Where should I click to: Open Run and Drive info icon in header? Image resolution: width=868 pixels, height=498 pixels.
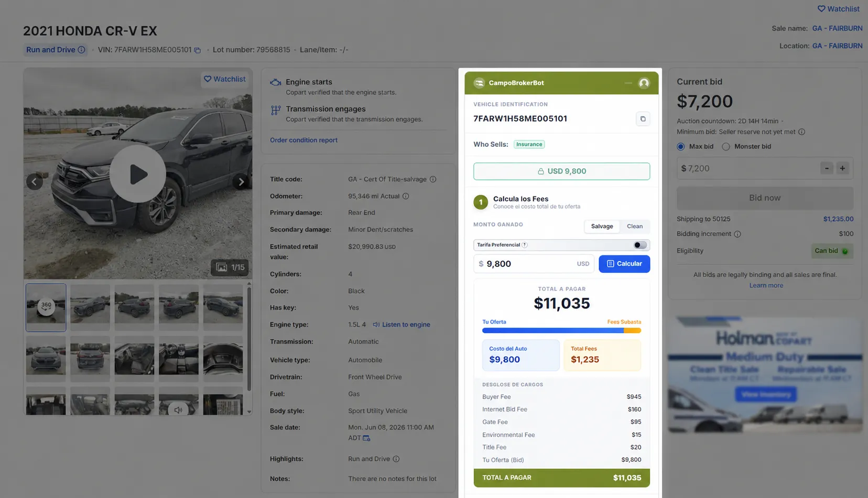[81, 50]
